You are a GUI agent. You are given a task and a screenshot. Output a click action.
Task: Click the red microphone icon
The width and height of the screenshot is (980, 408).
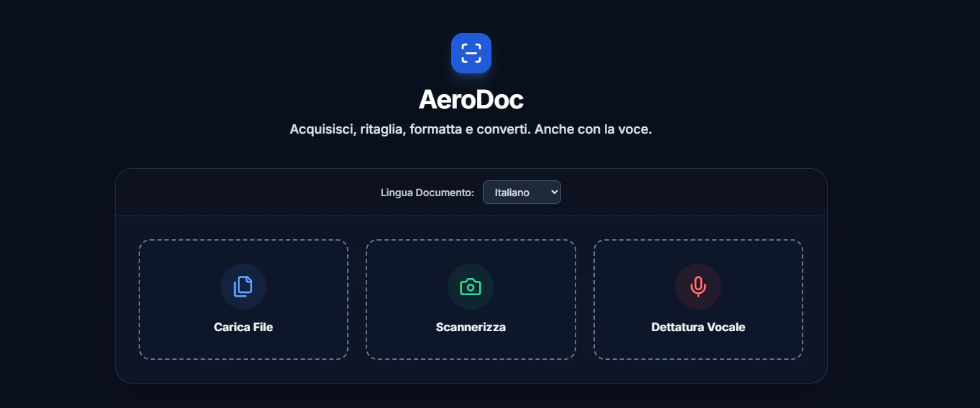698,287
